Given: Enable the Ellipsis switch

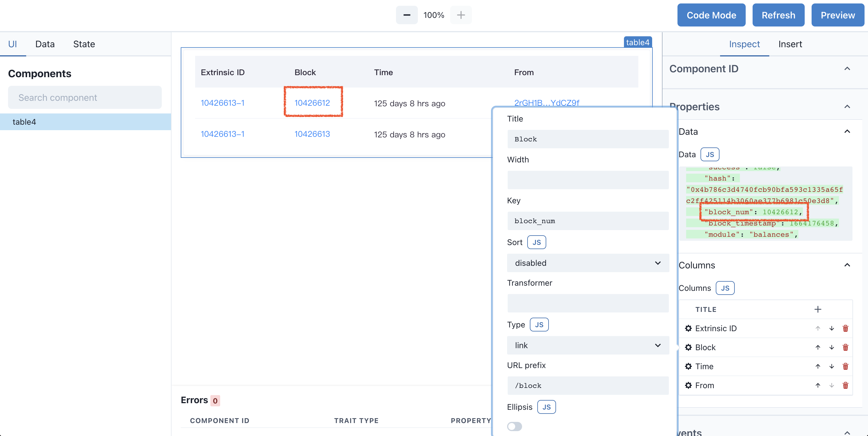Looking at the screenshot, I should 514,426.
